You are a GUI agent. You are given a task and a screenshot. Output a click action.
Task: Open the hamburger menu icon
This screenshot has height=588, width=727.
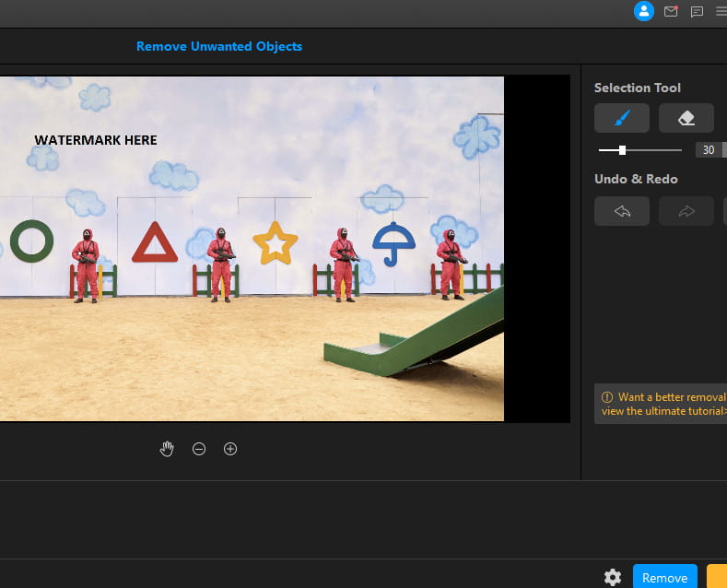(721, 12)
